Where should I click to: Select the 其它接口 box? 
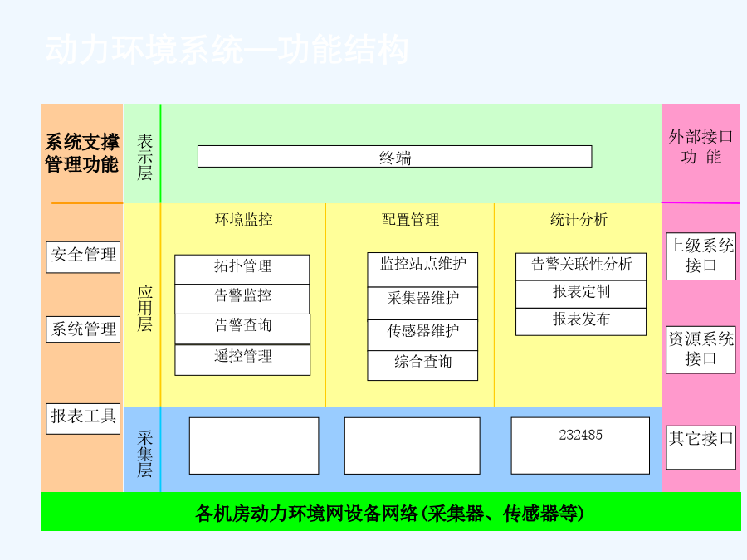tap(701, 448)
